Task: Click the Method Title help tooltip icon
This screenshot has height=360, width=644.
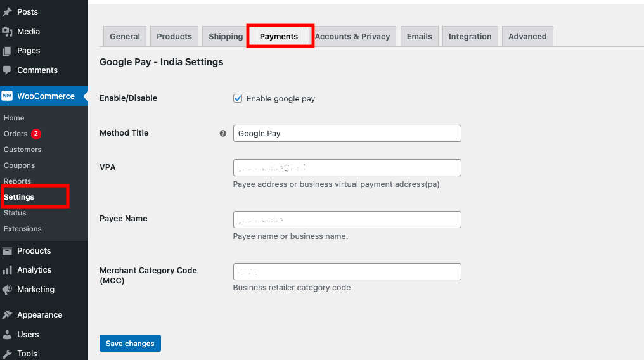Action: tap(223, 133)
